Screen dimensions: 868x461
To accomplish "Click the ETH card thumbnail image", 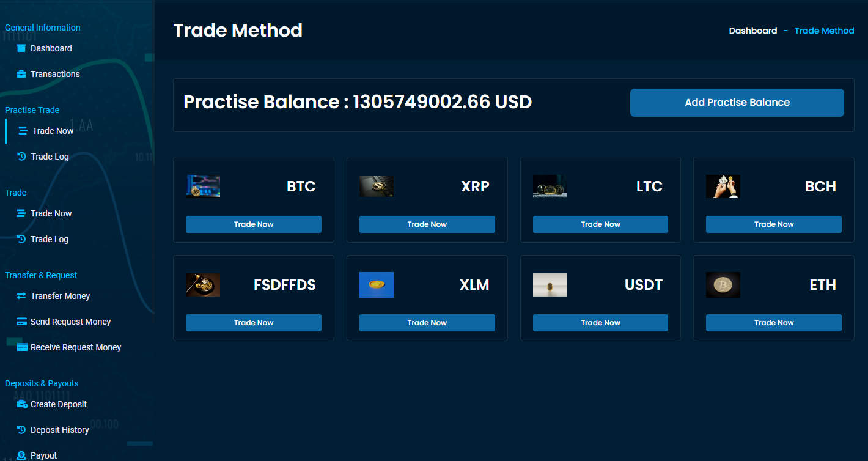I will [723, 285].
